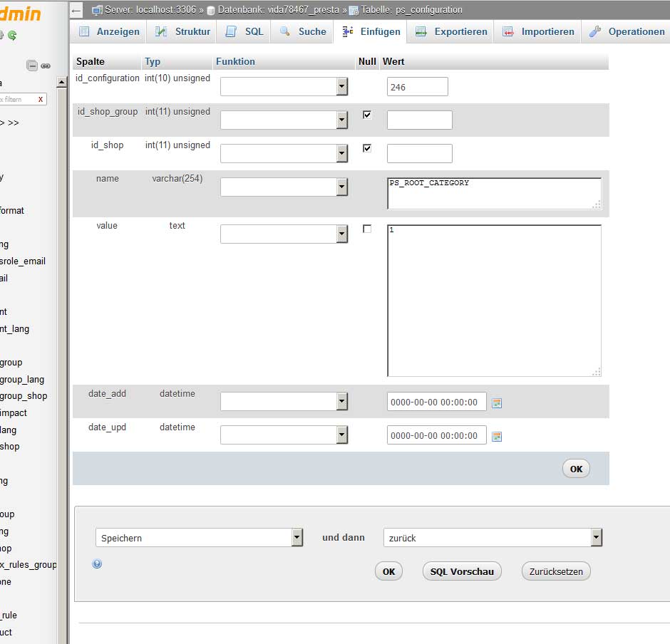Click the Funktion column header link
This screenshot has height=644, width=670.
(x=235, y=61)
